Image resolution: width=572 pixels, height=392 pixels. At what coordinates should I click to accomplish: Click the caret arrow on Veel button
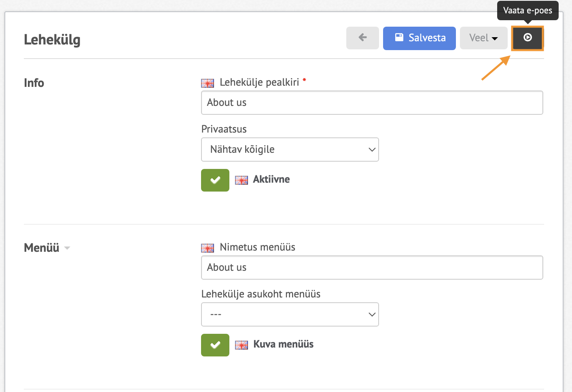pos(495,39)
